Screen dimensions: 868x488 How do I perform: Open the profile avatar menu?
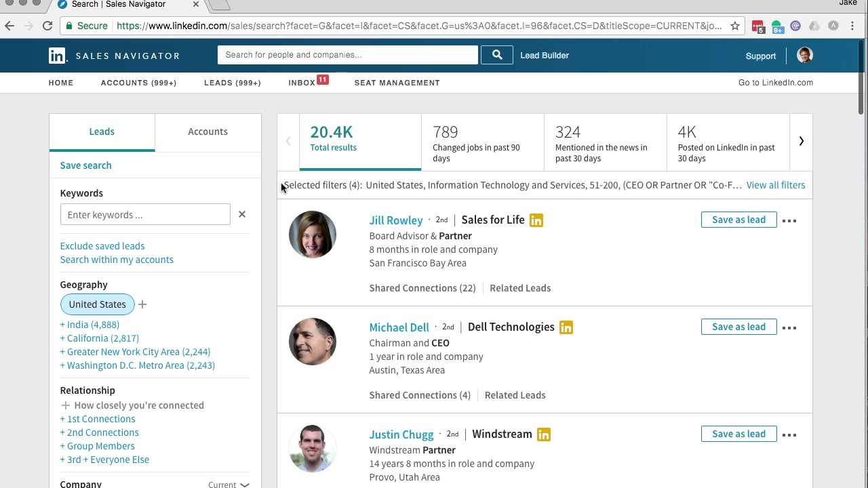pyautogui.click(x=804, y=56)
